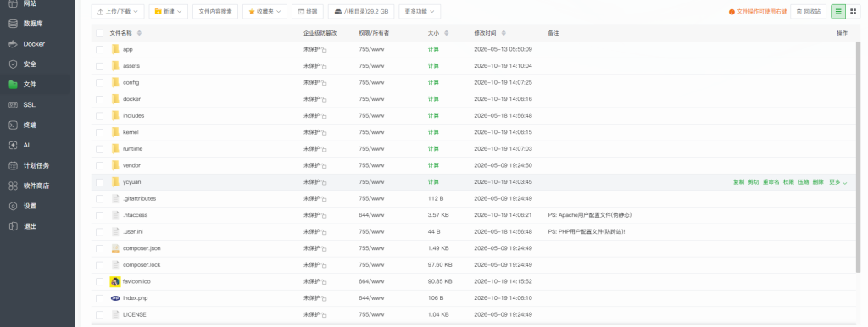Click the sort arrows beside 文件名称
868x327 pixels.
click(x=139, y=33)
